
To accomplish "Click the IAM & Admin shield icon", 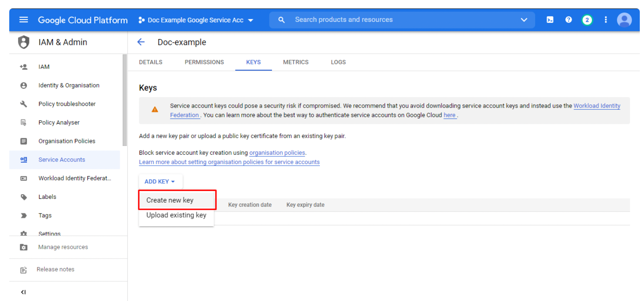I will coord(24,42).
